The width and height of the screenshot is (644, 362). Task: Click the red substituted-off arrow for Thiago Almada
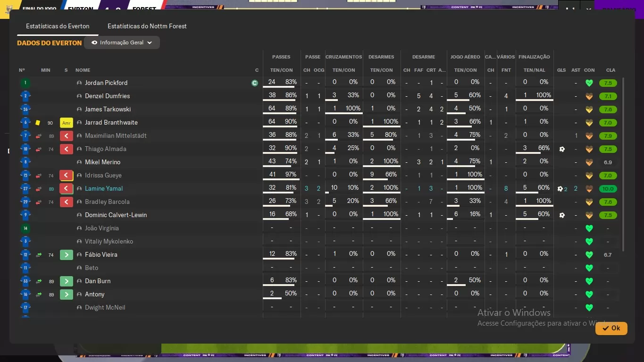point(67,149)
